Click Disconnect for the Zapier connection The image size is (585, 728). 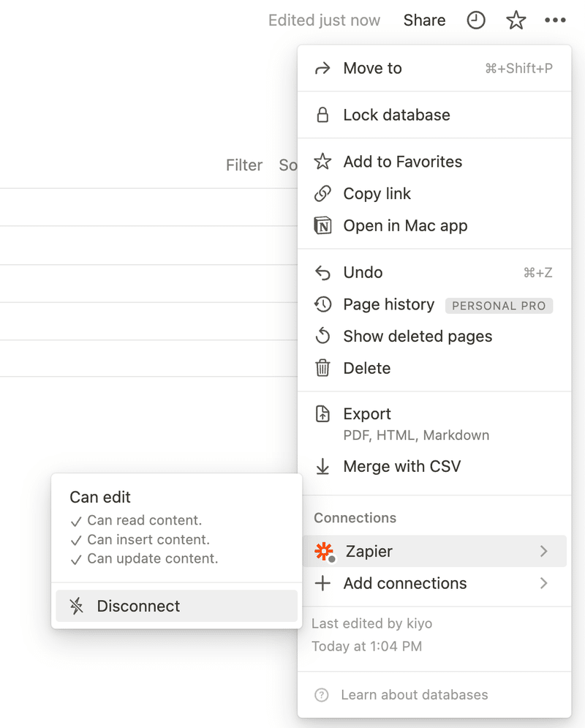176,606
